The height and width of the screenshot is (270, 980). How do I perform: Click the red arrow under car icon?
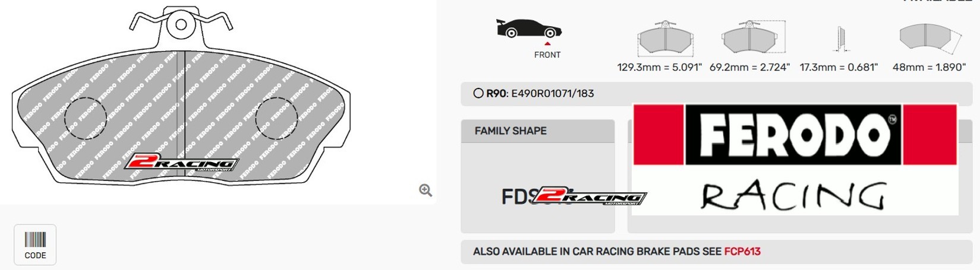pyautogui.click(x=547, y=43)
